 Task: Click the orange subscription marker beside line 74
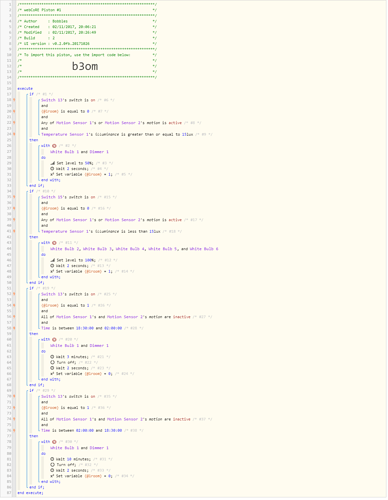point(14,419)
